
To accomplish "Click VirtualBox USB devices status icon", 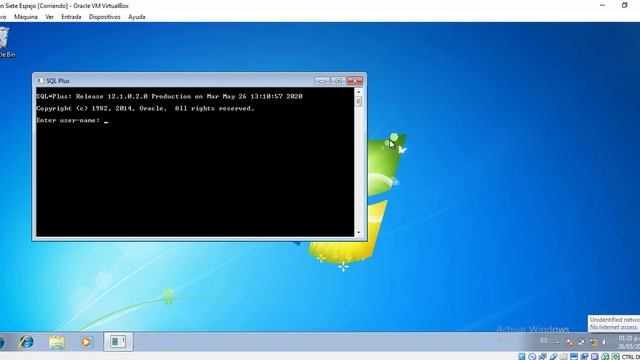I will tap(553, 357).
